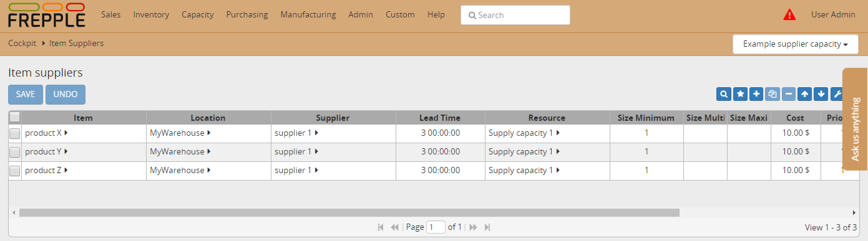Open the Example supplier capacity scenario dropdown
Viewport: 868px width, 241px height.
click(796, 44)
